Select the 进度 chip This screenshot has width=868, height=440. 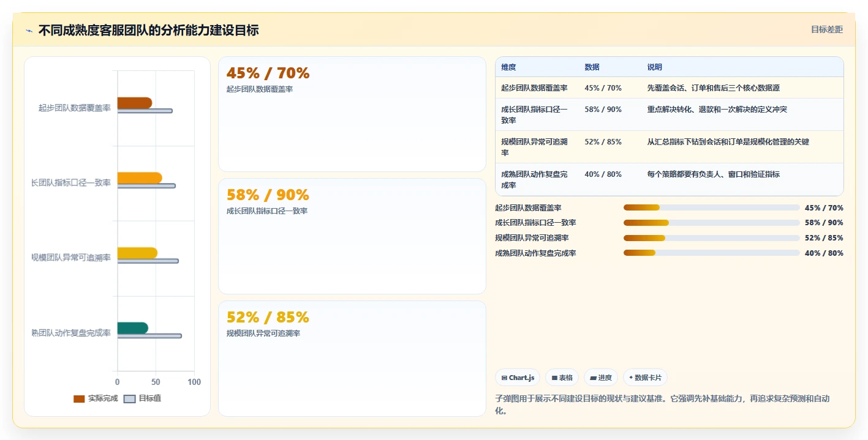[601, 378]
